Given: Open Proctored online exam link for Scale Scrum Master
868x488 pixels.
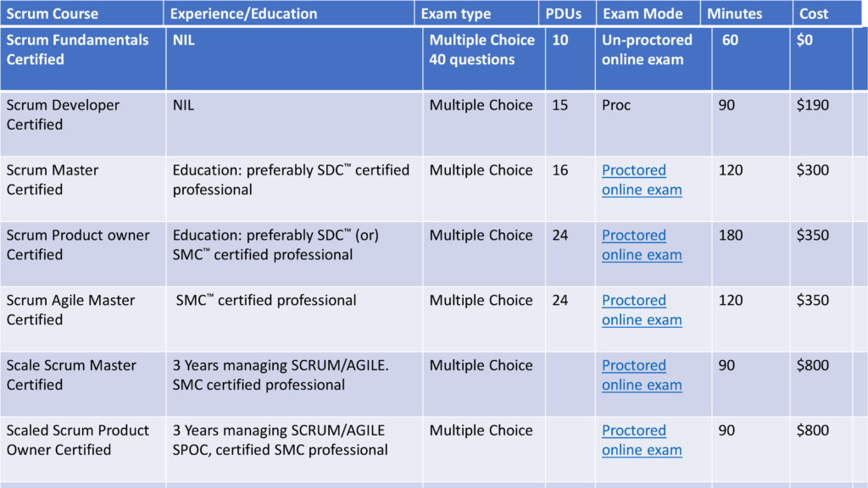Looking at the screenshot, I should tap(642, 375).
